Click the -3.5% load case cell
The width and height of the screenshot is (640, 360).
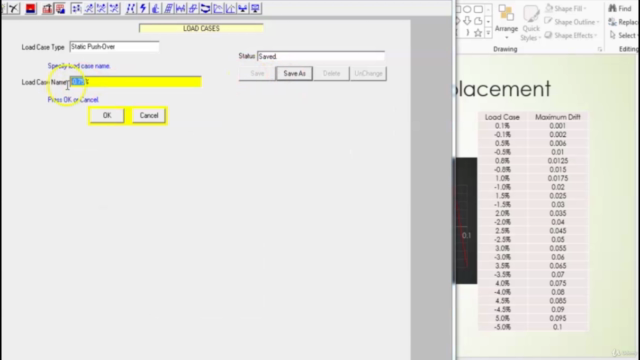click(502, 275)
